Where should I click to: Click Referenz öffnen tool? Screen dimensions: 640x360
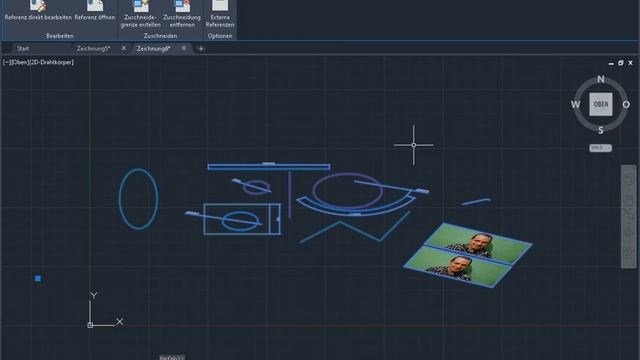click(95, 11)
